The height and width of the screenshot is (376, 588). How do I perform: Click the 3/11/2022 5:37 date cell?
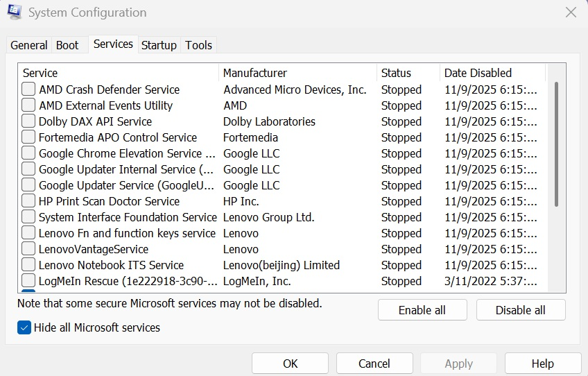491,281
